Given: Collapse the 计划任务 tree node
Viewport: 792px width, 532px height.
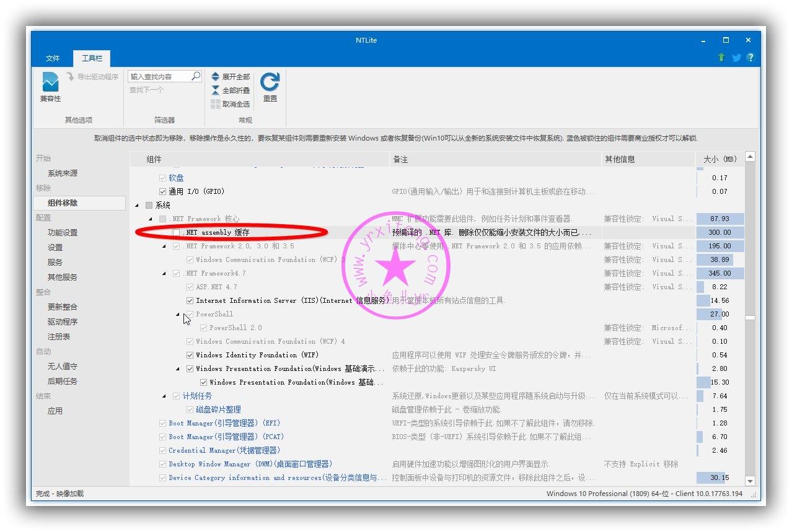Looking at the screenshot, I should pyautogui.click(x=164, y=396).
